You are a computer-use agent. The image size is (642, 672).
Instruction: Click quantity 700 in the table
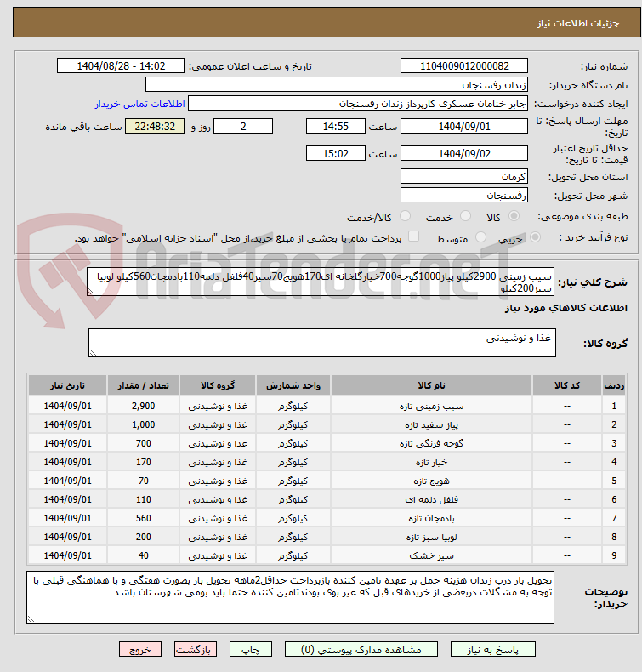(143, 443)
